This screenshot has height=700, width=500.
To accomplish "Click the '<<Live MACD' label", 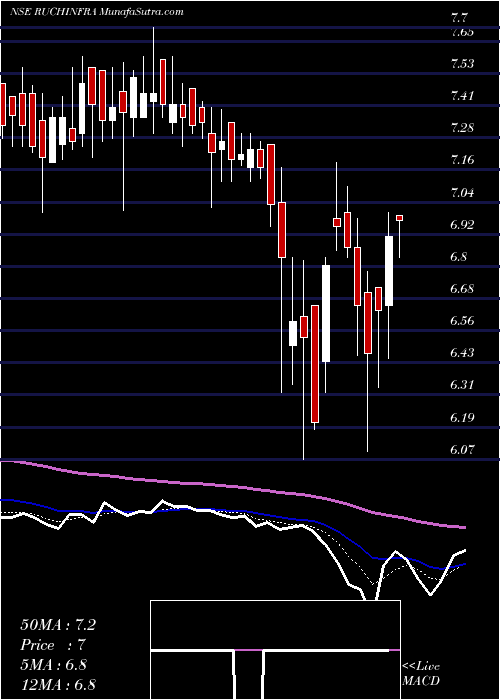I will (421, 674).
